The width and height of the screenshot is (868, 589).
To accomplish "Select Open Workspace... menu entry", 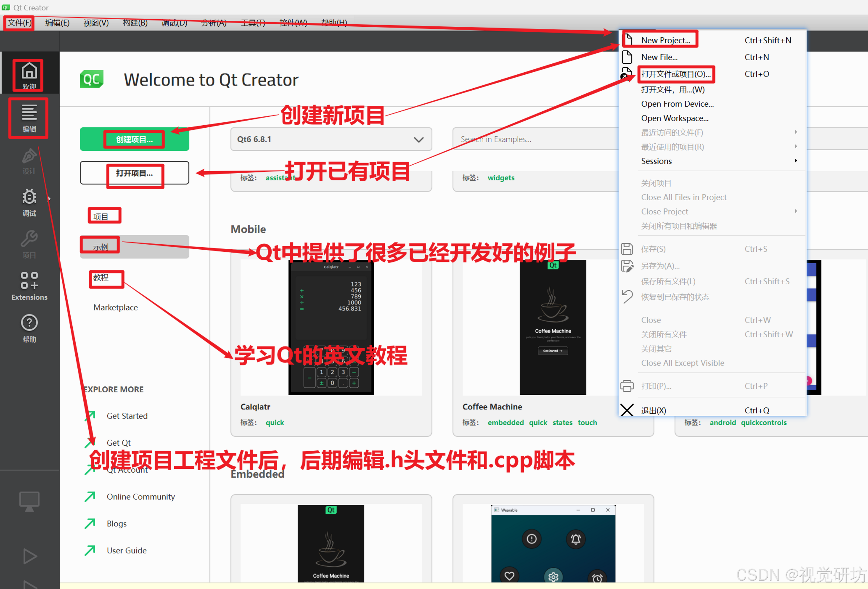I will coord(675,118).
